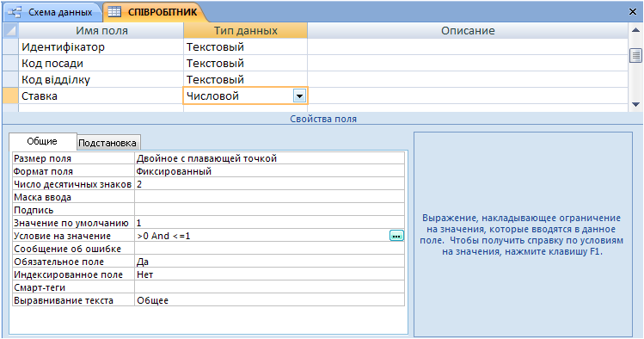Close the design view with the X button
The image size is (644, 339).
click(633, 12)
